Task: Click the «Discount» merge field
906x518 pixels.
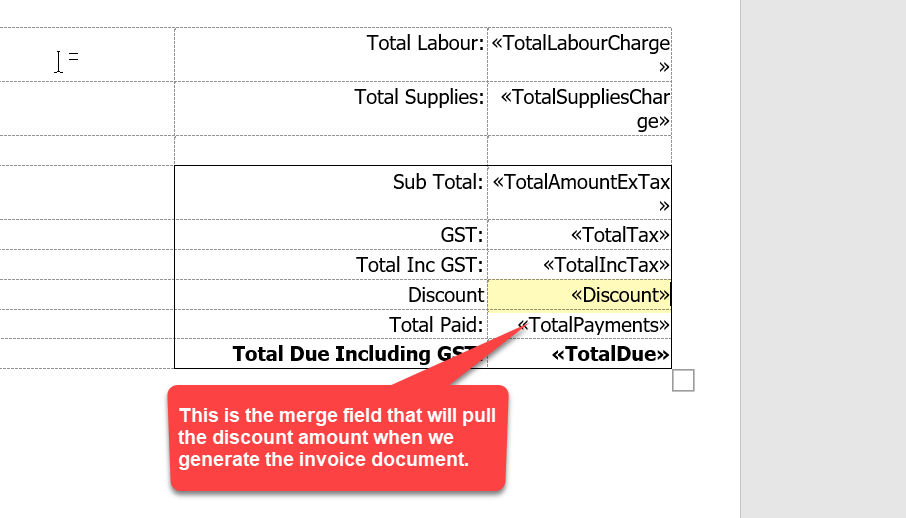Action: click(x=619, y=295)
